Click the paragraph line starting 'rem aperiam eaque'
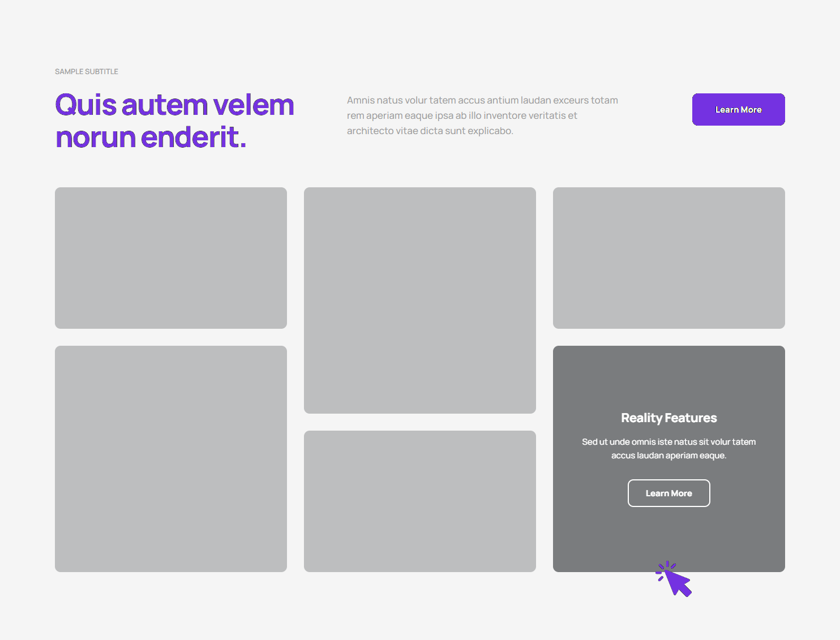This screenshot has width=840, height=640. [462, 115]
